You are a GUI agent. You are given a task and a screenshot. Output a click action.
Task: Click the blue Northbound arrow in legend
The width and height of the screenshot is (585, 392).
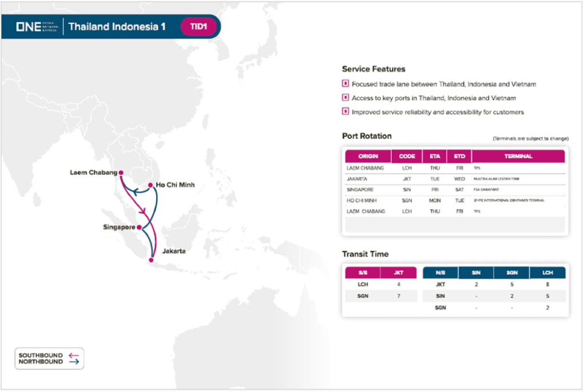point(74,362)
